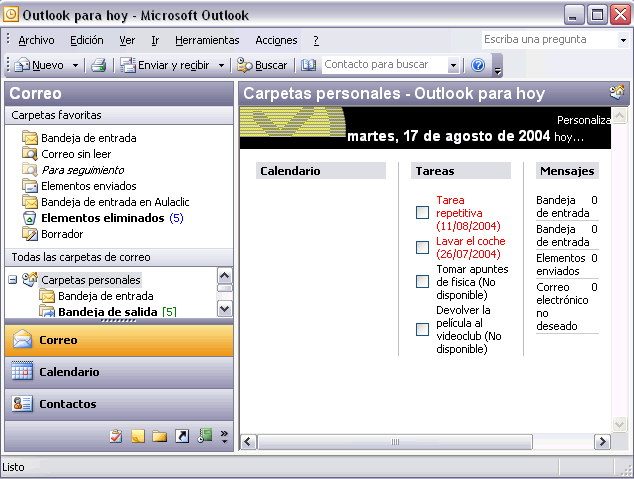The width and height of the screenshot is (634, 479).
Task: Click the Contacto para buscar input field
Action: click(385, 65)
